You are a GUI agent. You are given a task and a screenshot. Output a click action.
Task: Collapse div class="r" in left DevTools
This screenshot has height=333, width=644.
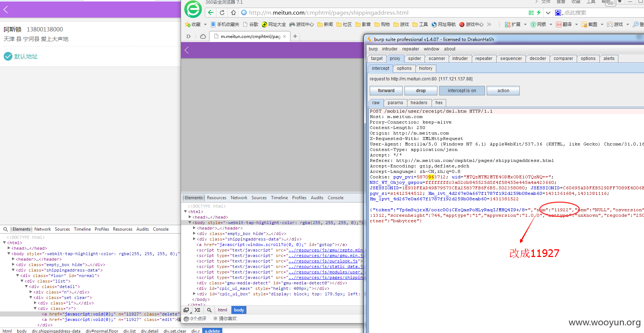(35, 309)
